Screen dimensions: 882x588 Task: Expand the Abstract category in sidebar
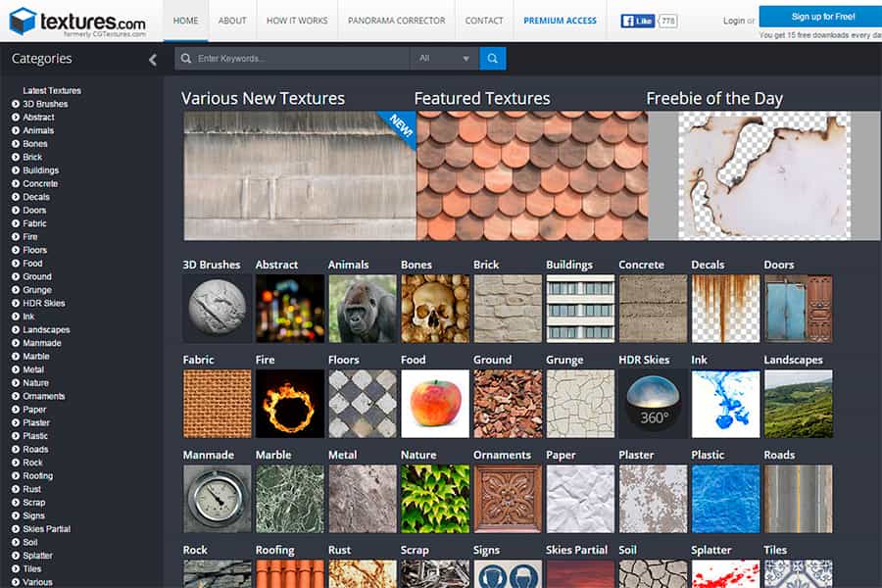click(x=16, y=118)
